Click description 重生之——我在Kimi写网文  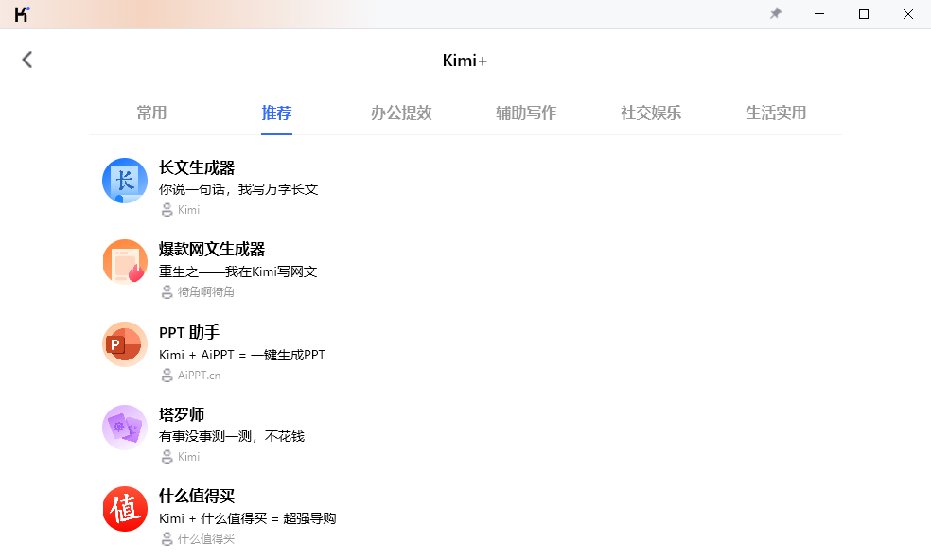pos(238,271)
